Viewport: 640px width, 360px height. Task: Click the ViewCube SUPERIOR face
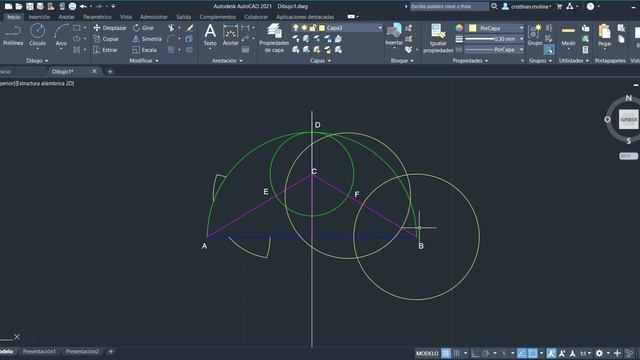point(628,120)
